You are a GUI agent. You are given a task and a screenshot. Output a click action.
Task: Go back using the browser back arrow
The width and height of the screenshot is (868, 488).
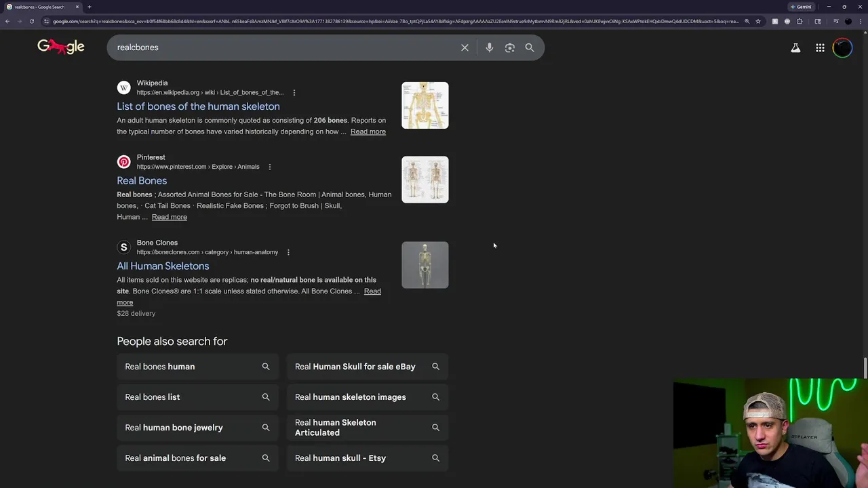click(7, 21)
